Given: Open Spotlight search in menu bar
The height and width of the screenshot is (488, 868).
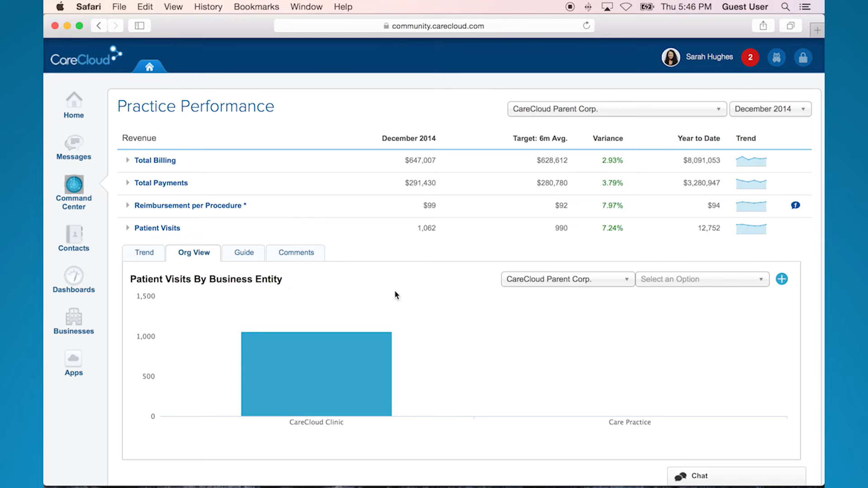Looking at the screenshot, I should 785,7.
